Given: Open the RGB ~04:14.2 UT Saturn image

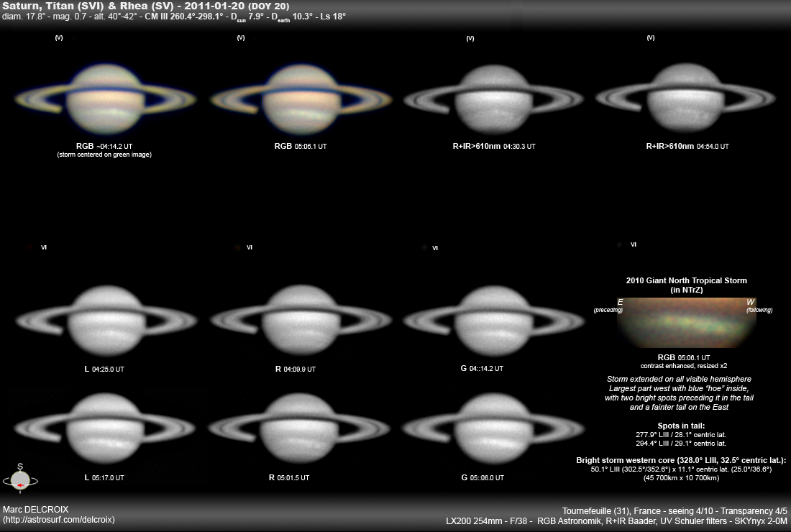Looking at the screenshot, I should 105,99.
